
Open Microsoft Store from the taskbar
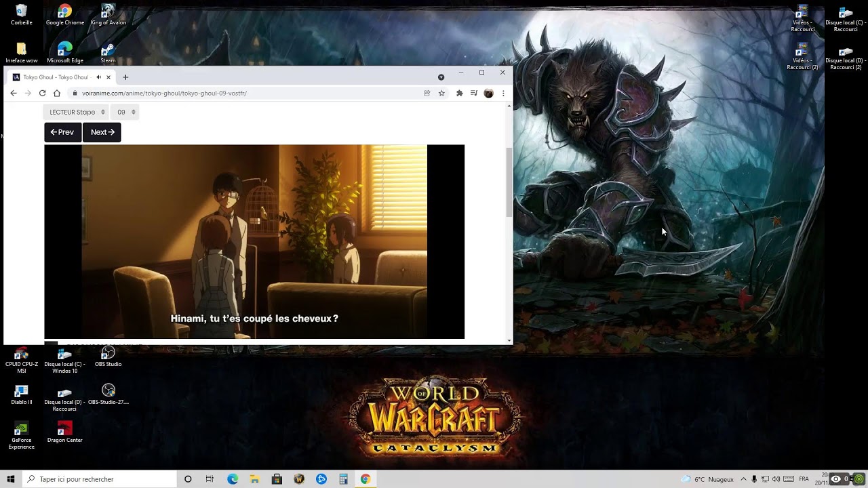pyautogui.click(x=277, y=479)
